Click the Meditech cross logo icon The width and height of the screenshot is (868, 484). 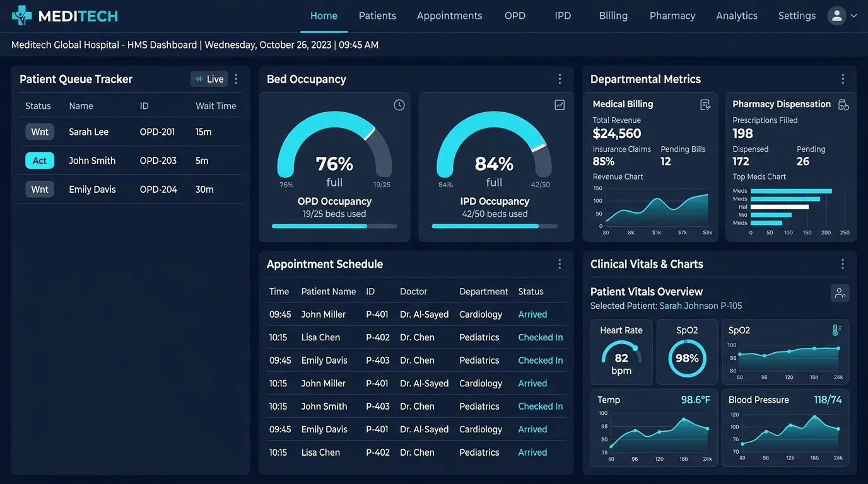click(21, 16)
